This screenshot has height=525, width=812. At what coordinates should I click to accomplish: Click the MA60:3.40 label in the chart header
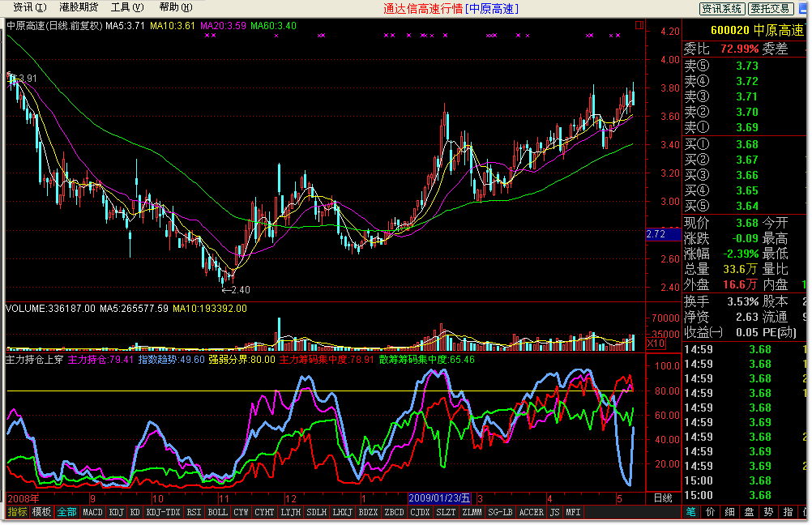(273, 26)
